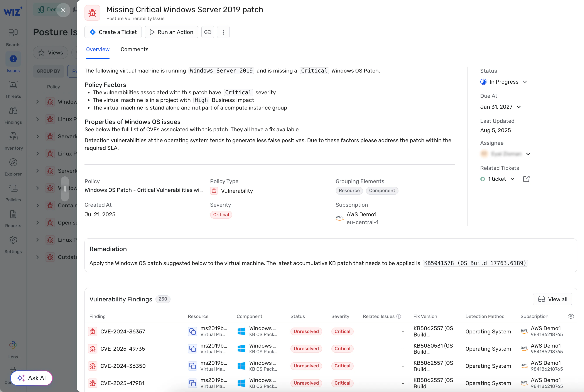Click the Critical severity badge in details
The width and height of the screenshot is (584, 392).
pos(221,215)
